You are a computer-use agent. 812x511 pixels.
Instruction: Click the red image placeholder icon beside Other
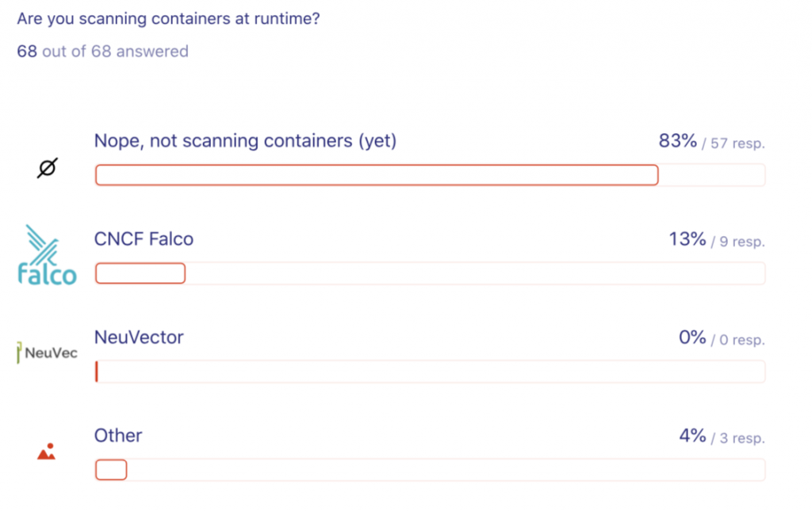pyautogui.click(x=47, y=452)
